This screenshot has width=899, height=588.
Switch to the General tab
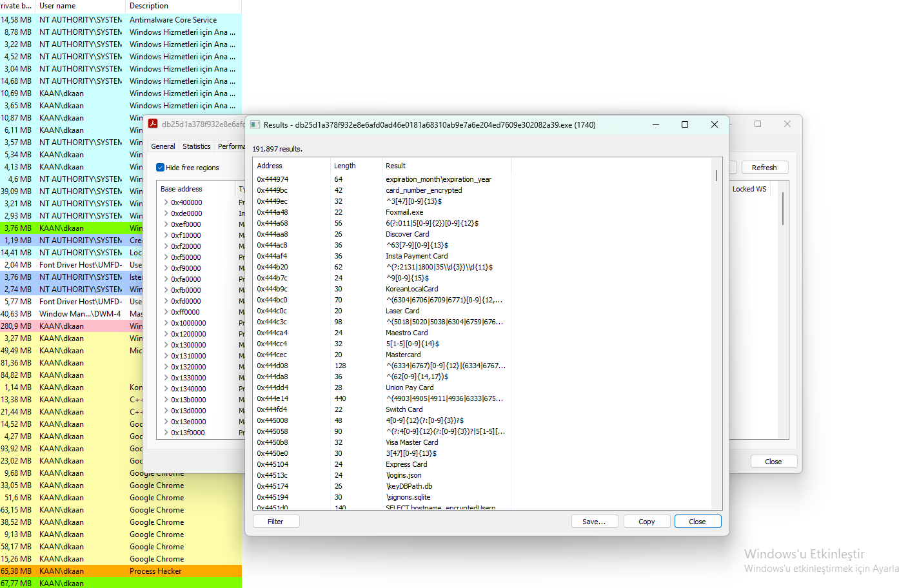coord(163,146)
